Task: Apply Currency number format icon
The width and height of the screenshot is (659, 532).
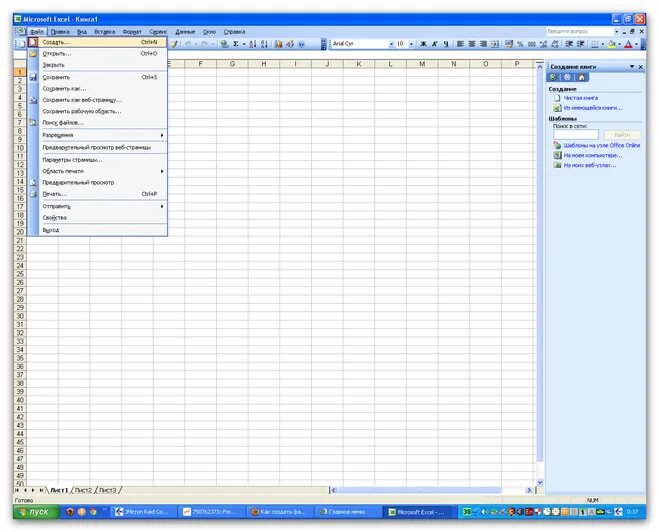Action: [x=509, y=44]
